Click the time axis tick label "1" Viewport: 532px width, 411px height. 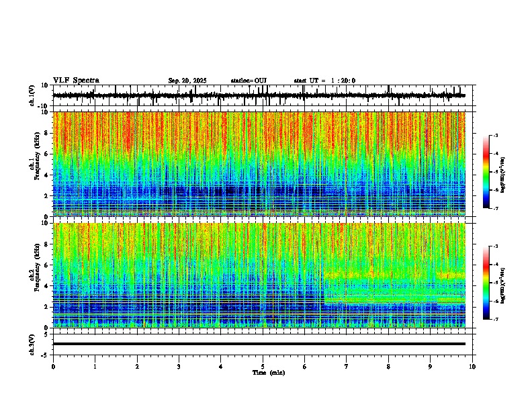(95, 367)
